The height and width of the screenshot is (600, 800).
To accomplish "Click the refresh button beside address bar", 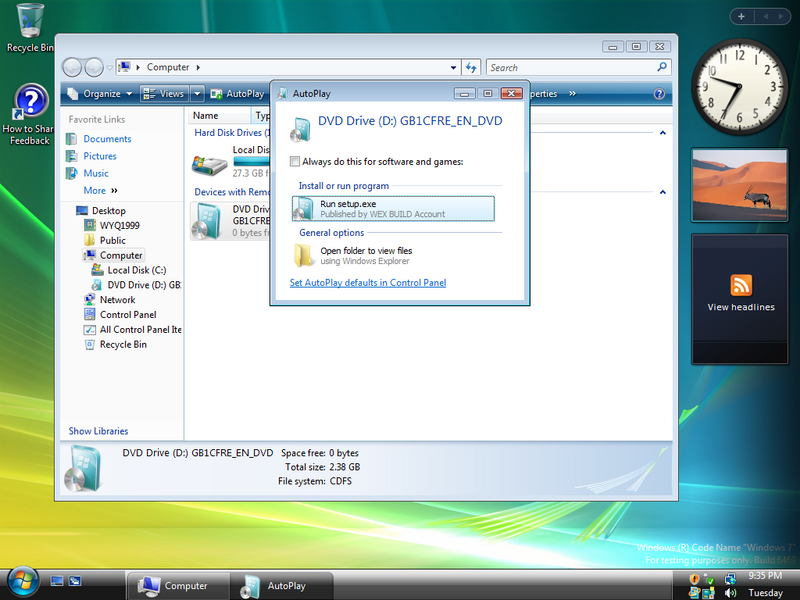I will pos(472,67).
